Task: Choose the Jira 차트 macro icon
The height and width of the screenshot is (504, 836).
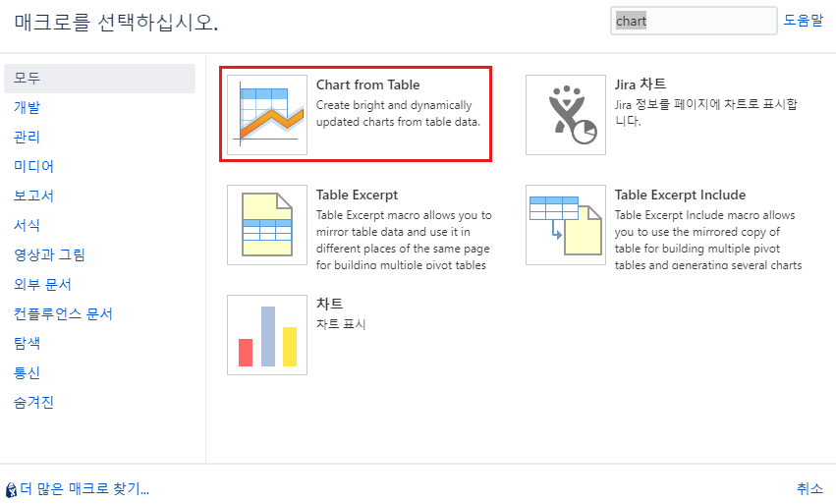Action: pyautogui.click(x=566, y=115)
